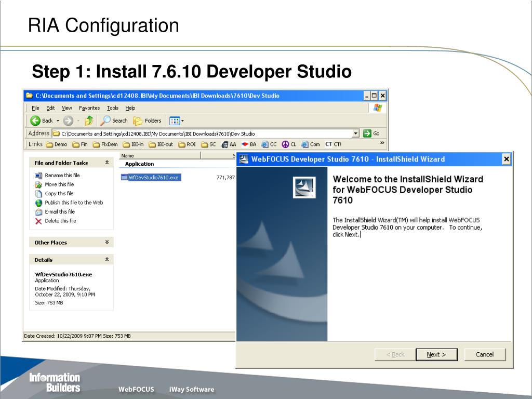Image resolution: width=532 pixels, height=399 pixels.
Task: Maximize the Explorer window
Action: pyautogui.click(x=374, y=96)
